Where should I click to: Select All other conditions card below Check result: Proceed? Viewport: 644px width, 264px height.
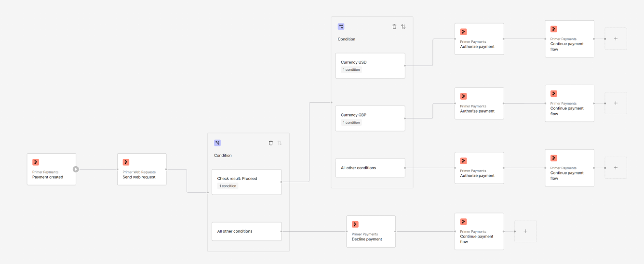point(246,231)
